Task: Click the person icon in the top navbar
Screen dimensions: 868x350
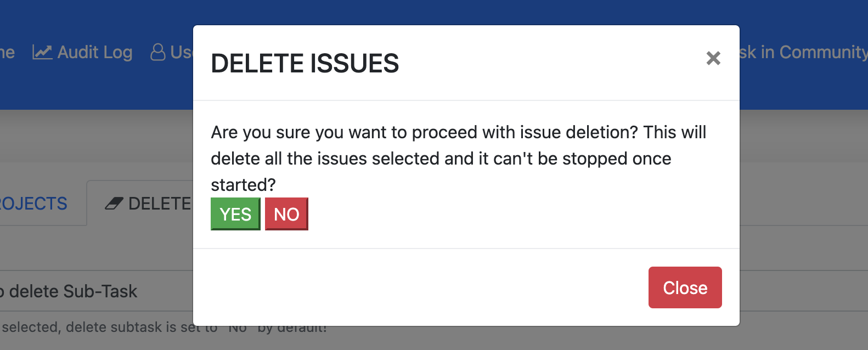Action: (159, 52)
